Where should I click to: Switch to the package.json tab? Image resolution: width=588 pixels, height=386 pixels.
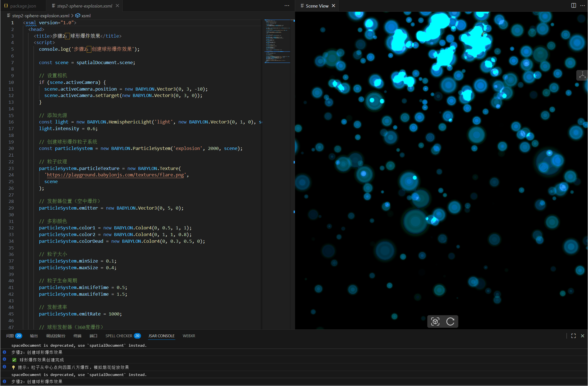click(23, 6)
